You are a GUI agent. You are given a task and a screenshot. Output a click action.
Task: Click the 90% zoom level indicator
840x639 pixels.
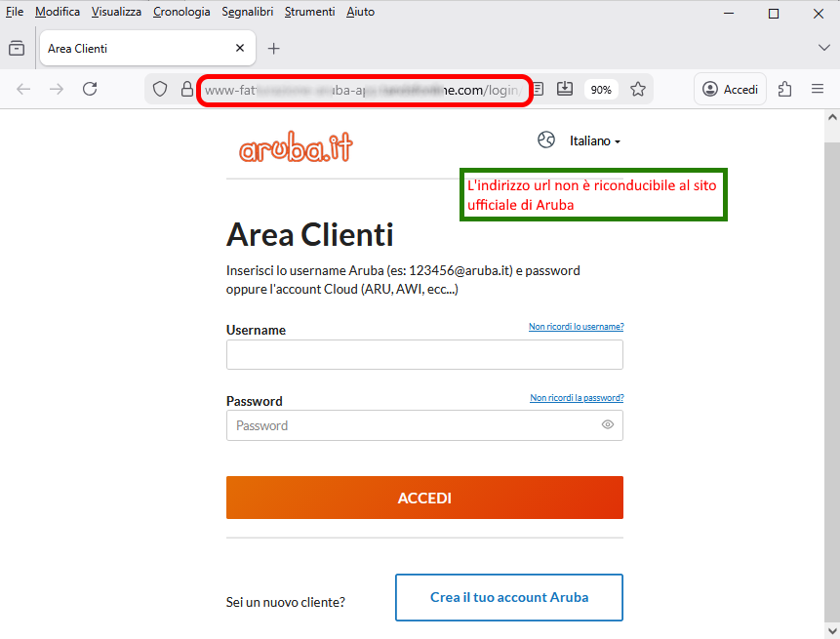[x=601, y=90]
